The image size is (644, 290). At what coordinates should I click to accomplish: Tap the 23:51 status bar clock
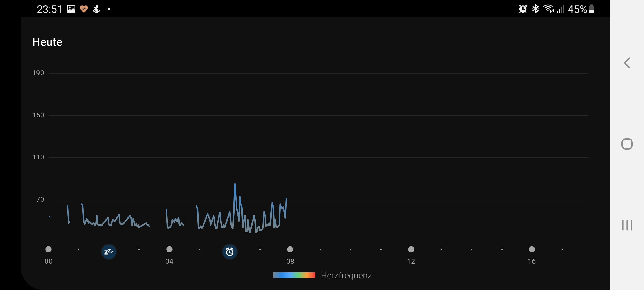49,9
